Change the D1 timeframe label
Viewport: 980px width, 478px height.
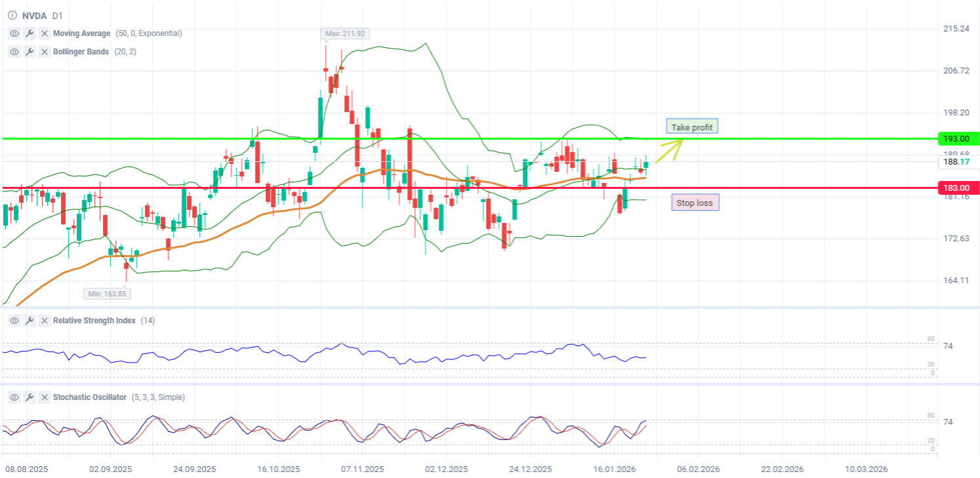pos(58,15)
